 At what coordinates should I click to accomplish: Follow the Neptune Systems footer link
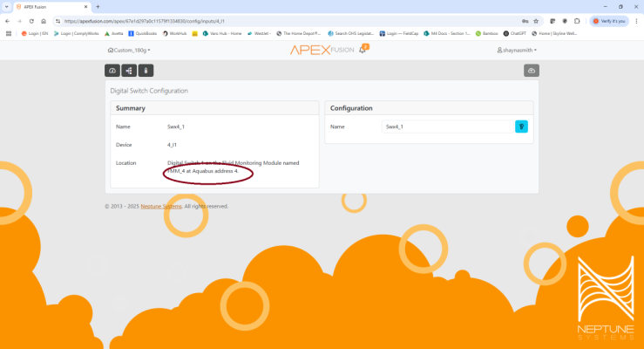click(161, 207)
